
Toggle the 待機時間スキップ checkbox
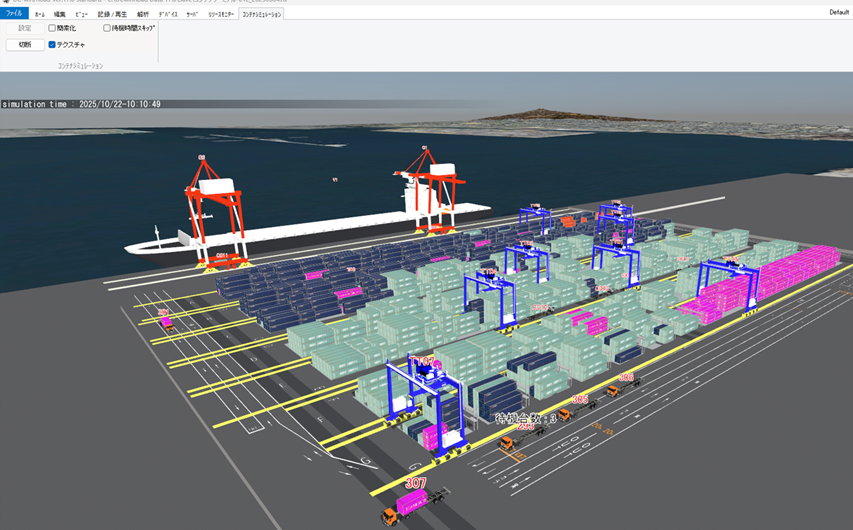coord(107,28)
